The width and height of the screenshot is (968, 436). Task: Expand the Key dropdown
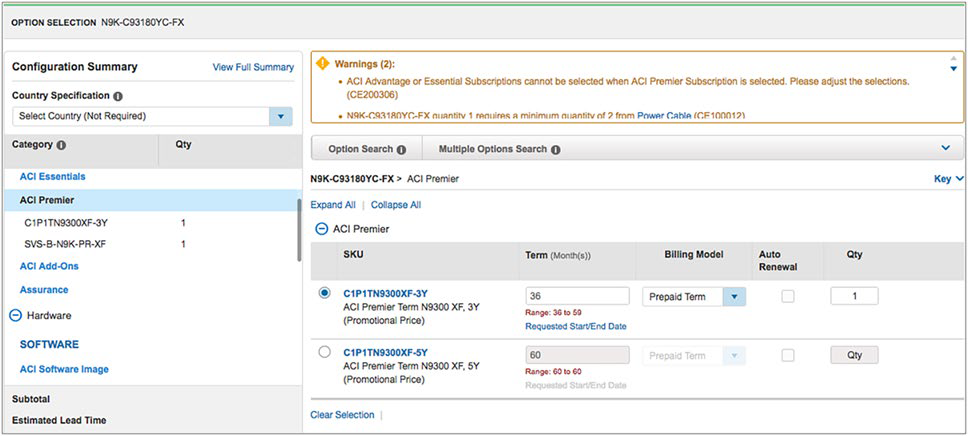[x=948, y=178]
